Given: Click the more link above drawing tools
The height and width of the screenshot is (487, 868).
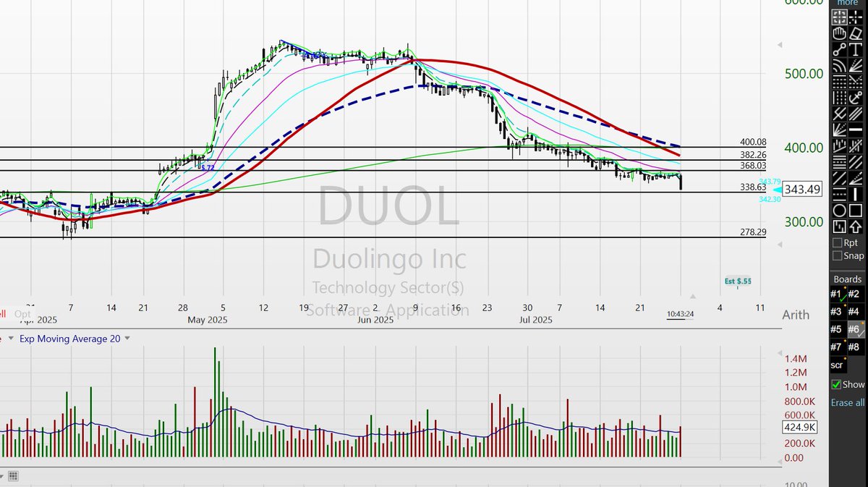Looking at the screenshot, I should pos(848,3).
